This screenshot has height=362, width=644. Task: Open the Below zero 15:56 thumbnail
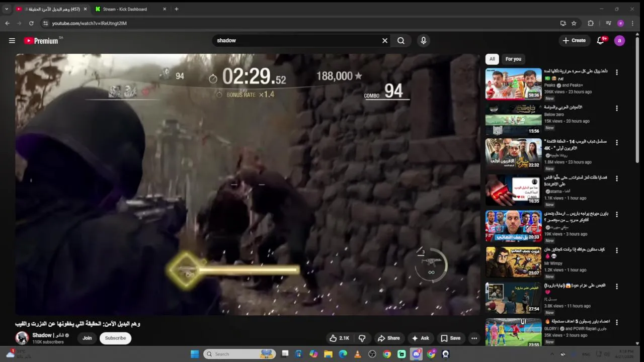[513, 120]
